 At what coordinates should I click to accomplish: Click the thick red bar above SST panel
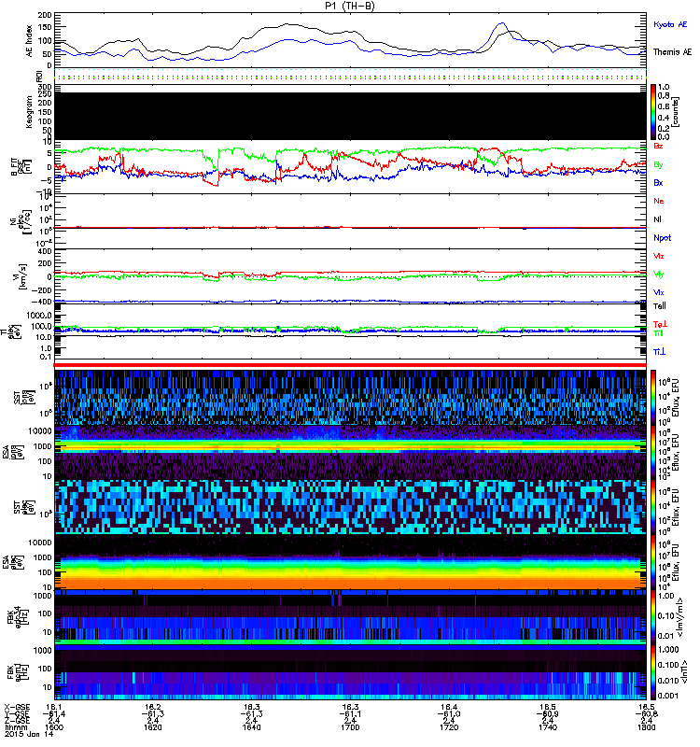click(351, 365)
